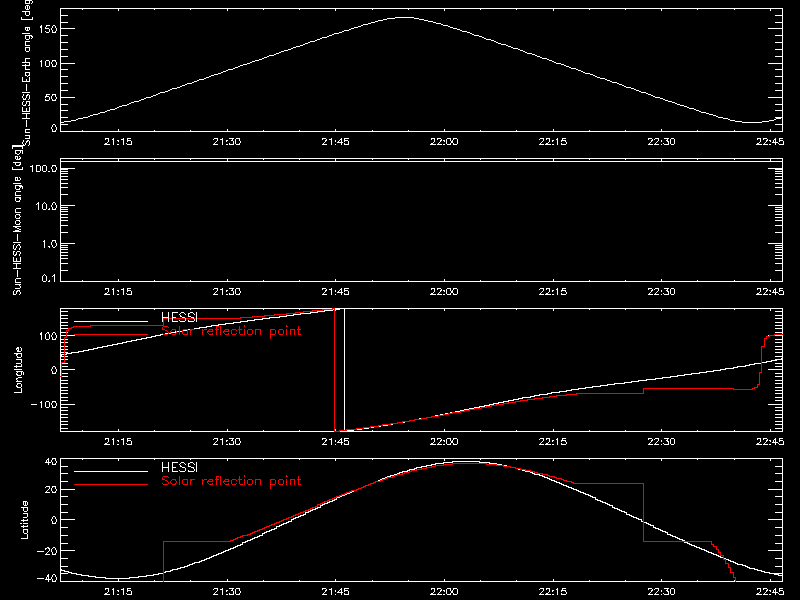The image size is (800, 600).
Task: Click the -20 tick on Latitude axis
Action: [x=47, y=551]
